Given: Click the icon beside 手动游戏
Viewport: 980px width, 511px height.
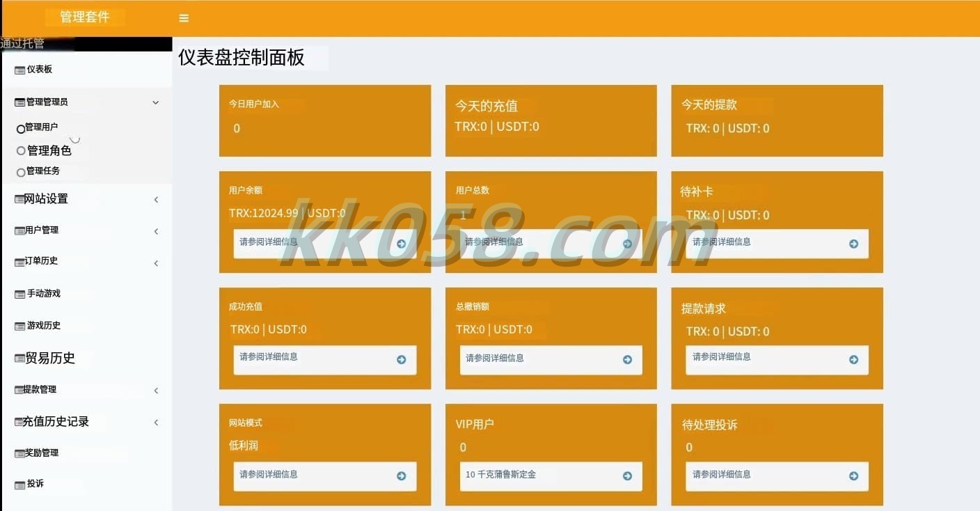Looking at the screenshot, I should click(x=19, y=294).
